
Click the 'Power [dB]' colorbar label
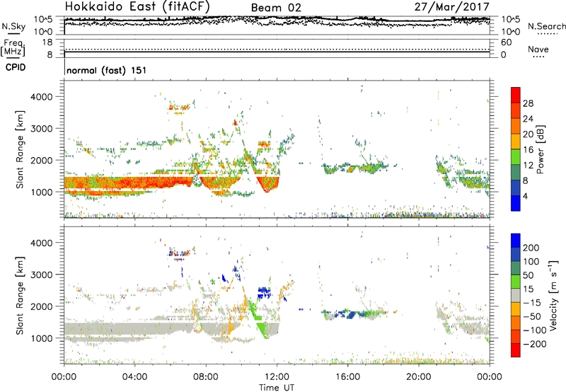tap(541, 149)
